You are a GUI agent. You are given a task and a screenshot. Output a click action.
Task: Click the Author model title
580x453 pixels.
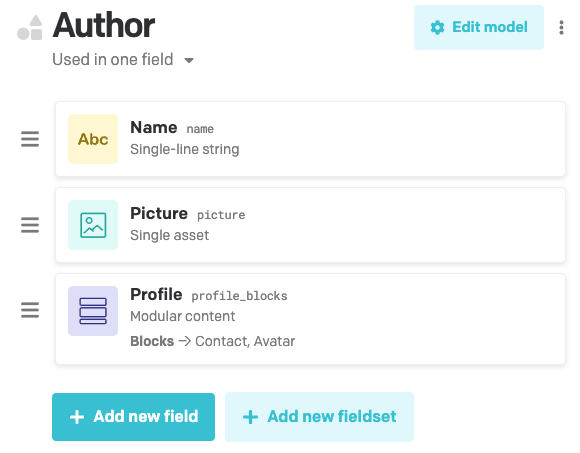click(104, 26)
